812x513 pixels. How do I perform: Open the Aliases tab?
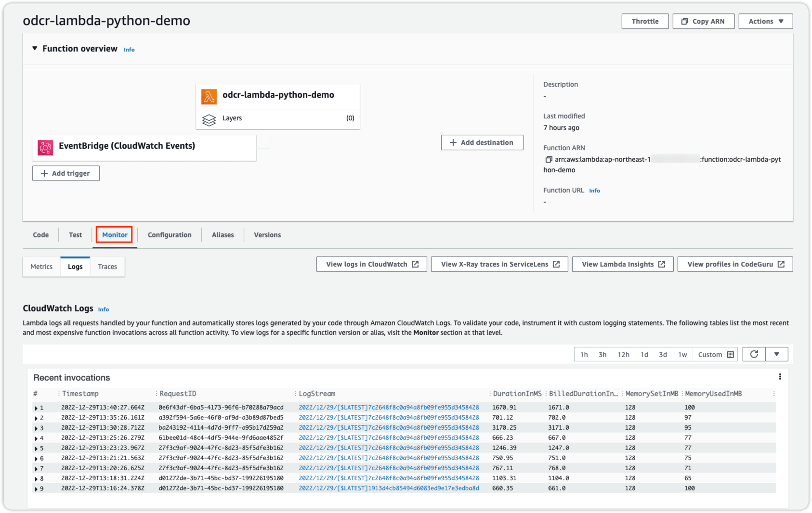(x=223, y=235)
